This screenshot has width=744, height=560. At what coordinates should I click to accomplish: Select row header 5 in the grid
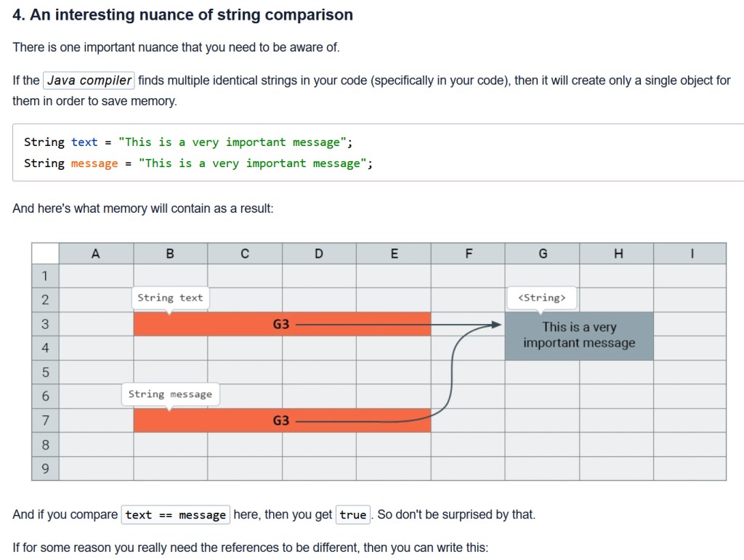point(45,373)
